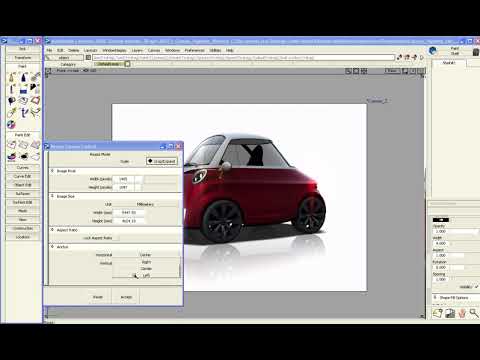Select the text paint tool
This screenshot has height=360, width=480.
pos(23,113)
